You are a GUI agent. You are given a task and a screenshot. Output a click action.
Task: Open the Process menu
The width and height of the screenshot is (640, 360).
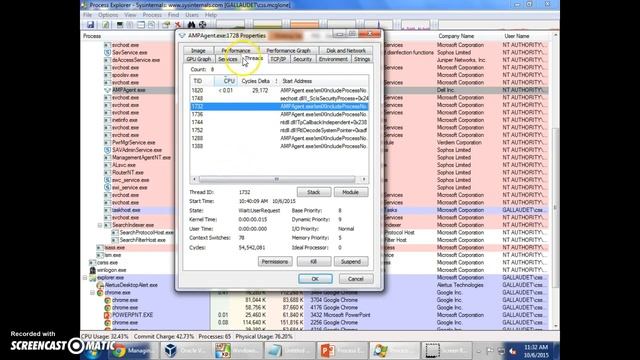coord(152,15)
